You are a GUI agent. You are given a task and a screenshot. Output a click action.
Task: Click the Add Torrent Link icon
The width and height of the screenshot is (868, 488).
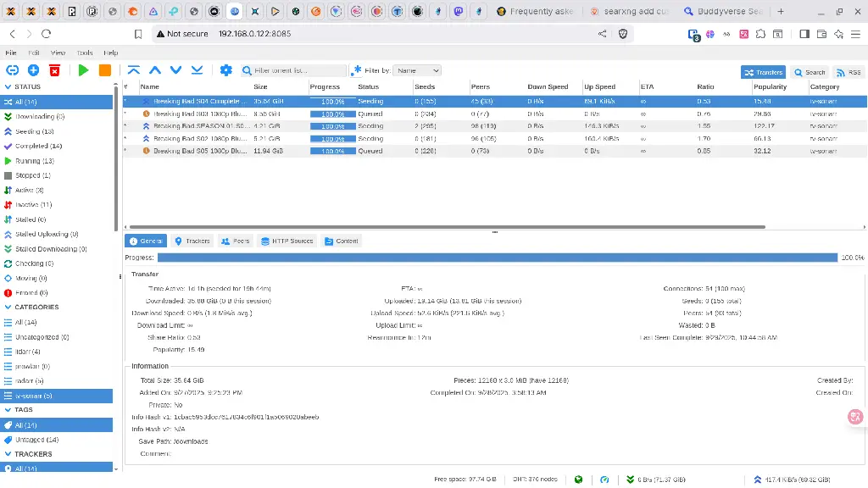[12, 70]
